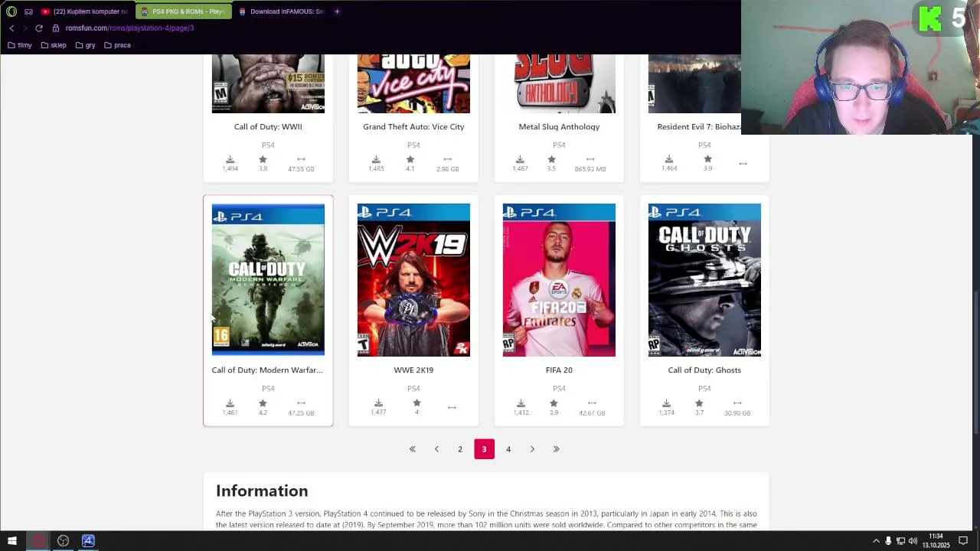This screenshot has height=551, width=980.
Task: Go to pagination page 4
Action: [x=508, y=449]
